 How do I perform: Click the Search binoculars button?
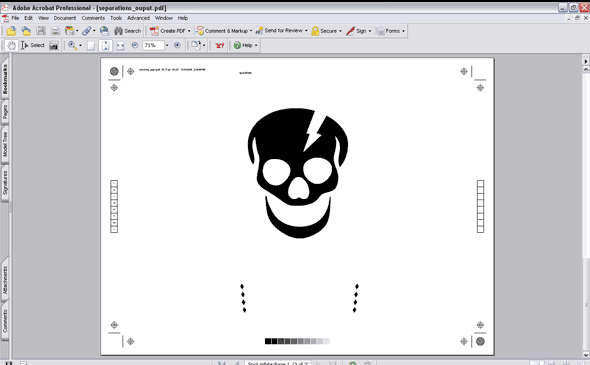pyautogui.click(x=128, y=31)
